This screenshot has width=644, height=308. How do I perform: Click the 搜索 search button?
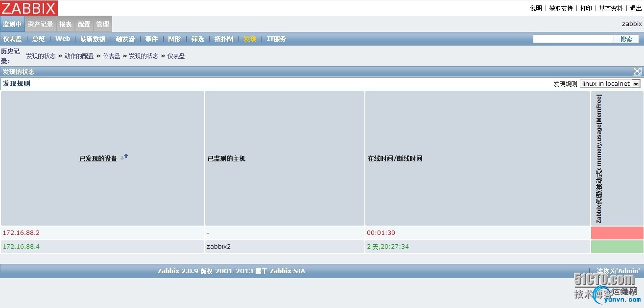pyautogui.click(x=626, y=39)
